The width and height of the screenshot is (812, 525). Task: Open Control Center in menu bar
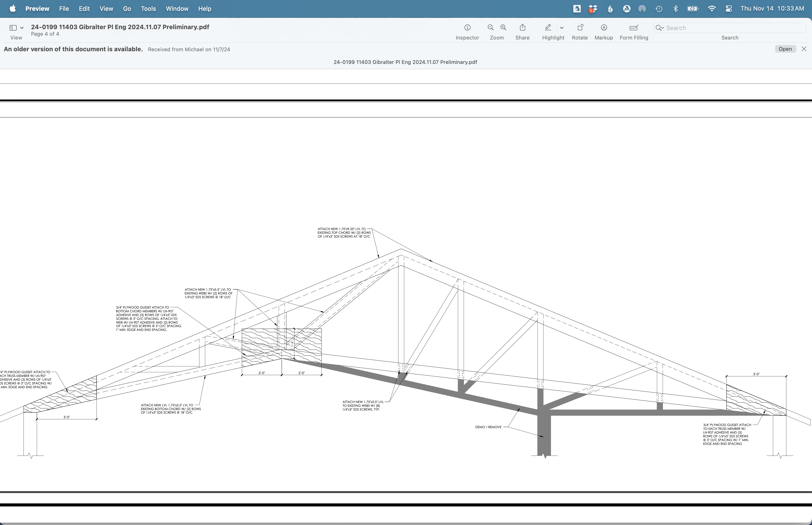(729, 9)
